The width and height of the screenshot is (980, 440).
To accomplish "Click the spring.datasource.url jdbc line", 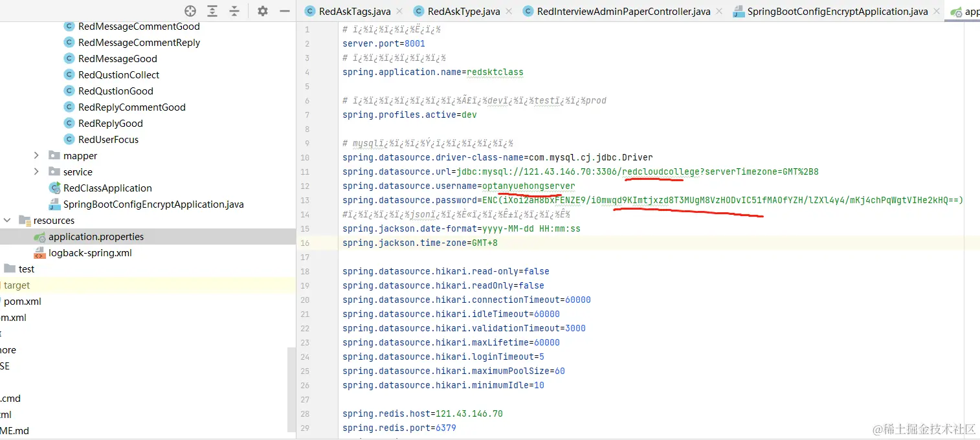I will point(581,172).
